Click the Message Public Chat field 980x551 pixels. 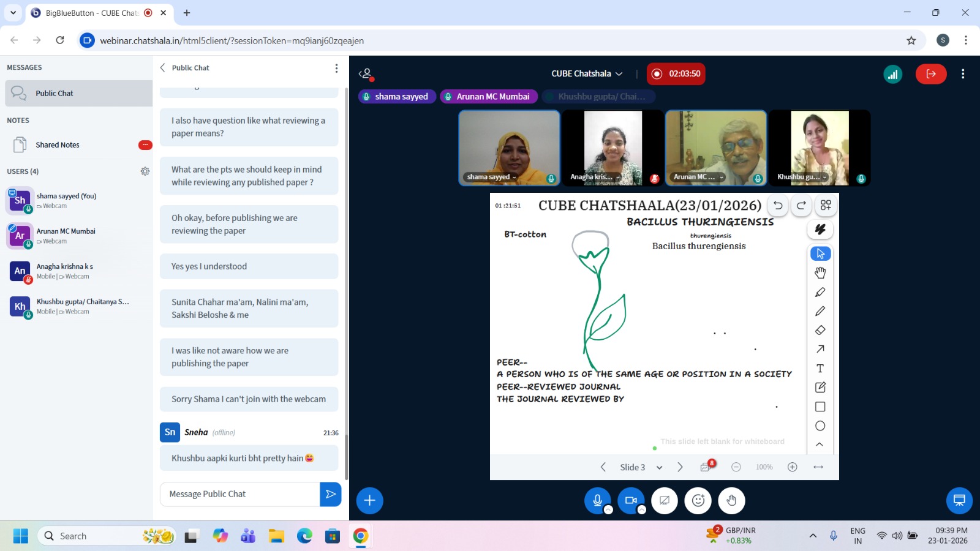pos(239,494)
